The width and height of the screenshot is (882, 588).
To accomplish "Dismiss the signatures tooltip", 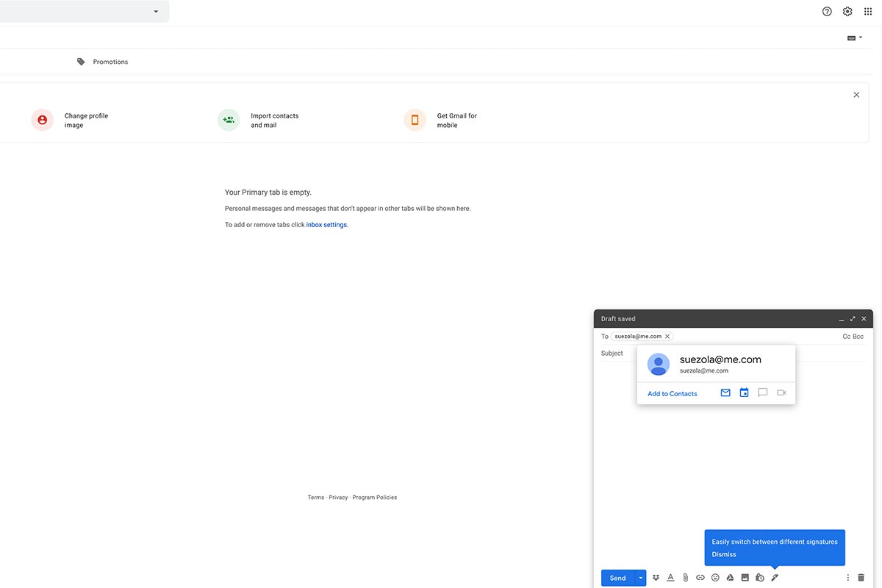I will (724, 554).
